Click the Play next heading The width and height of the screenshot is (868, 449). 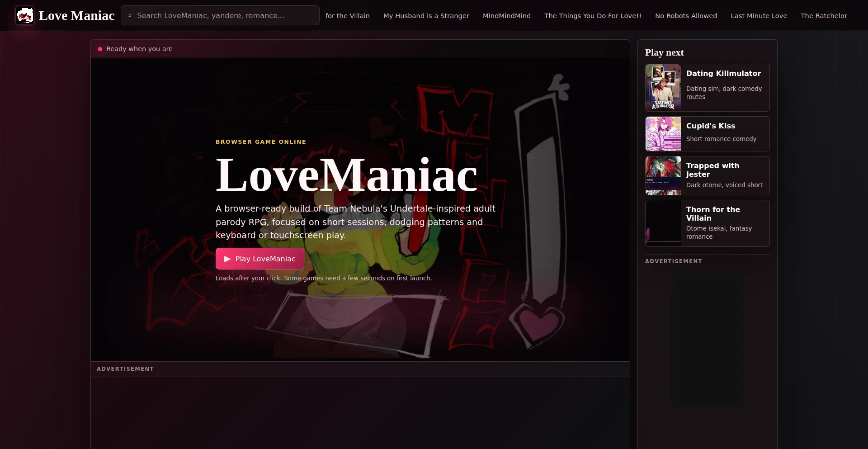point(664,52)
